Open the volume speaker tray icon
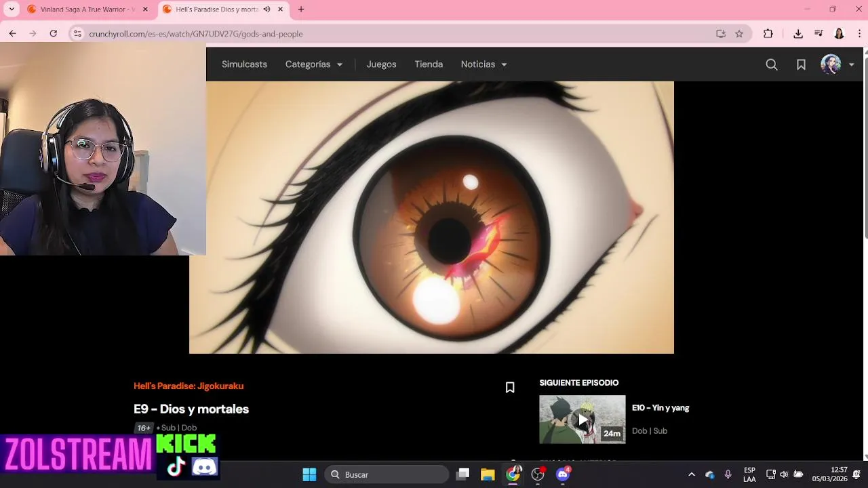 click(784, 474)
